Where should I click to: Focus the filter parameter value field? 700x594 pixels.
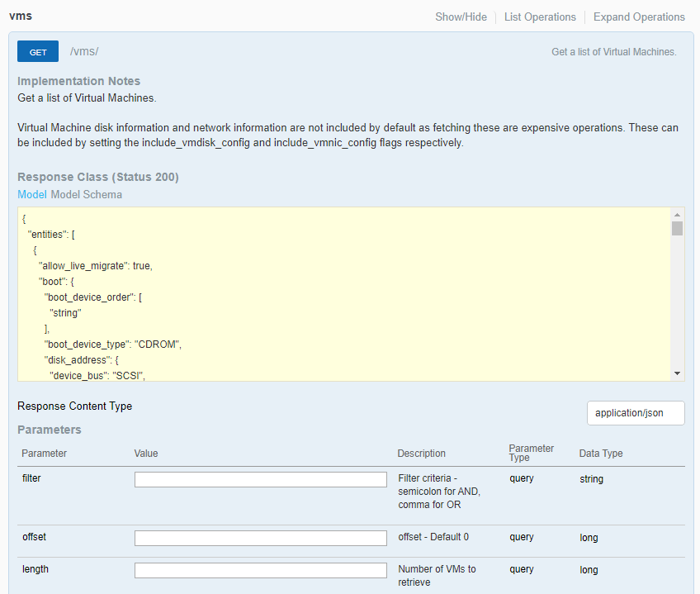pyautogui.click(x=260, y=480)
